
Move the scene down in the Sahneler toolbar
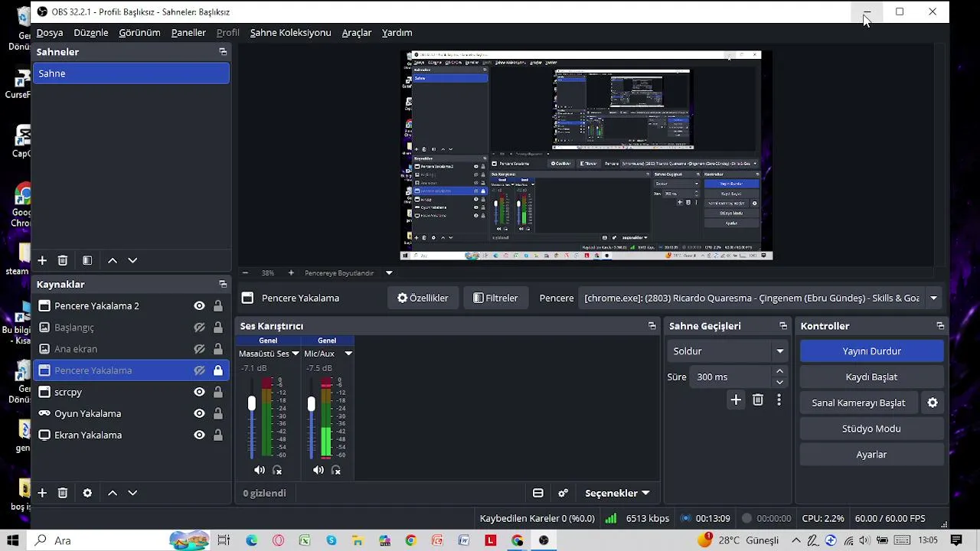[x=132, y=260]
